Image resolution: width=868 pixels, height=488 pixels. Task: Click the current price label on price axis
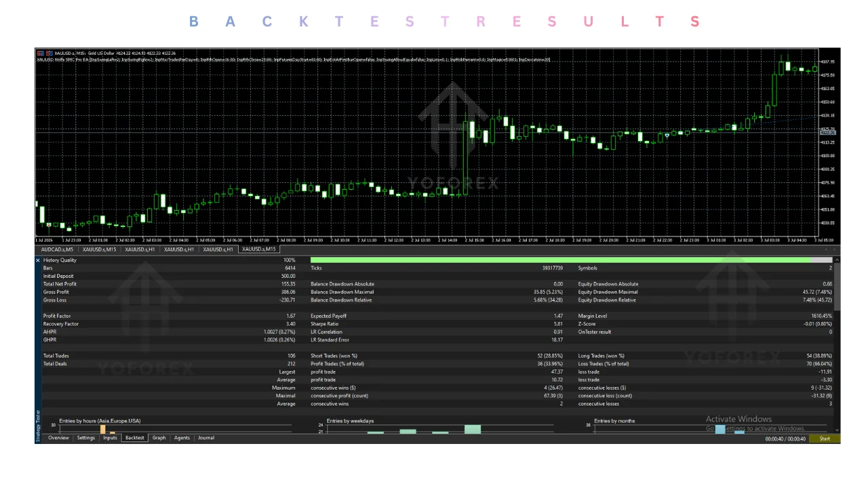tap(828, 133)
